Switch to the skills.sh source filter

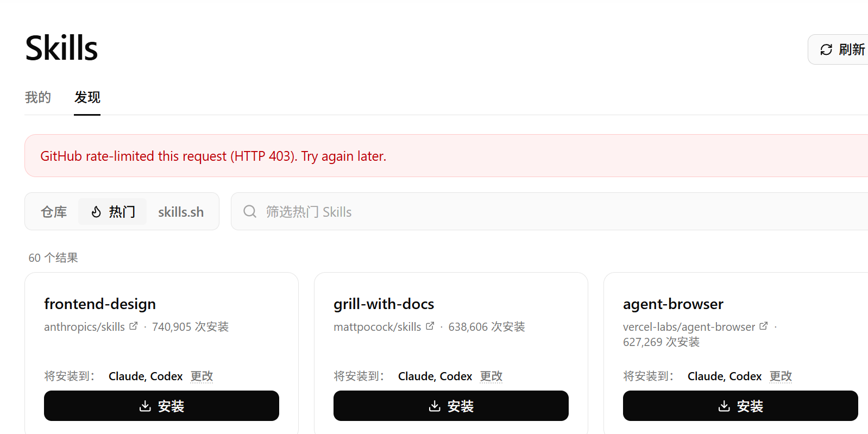coord(181,212)
